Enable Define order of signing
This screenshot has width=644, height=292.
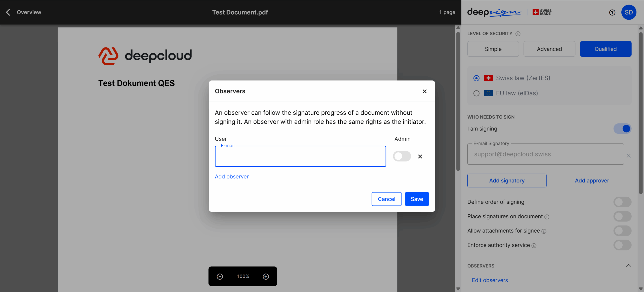coord(622,202)
